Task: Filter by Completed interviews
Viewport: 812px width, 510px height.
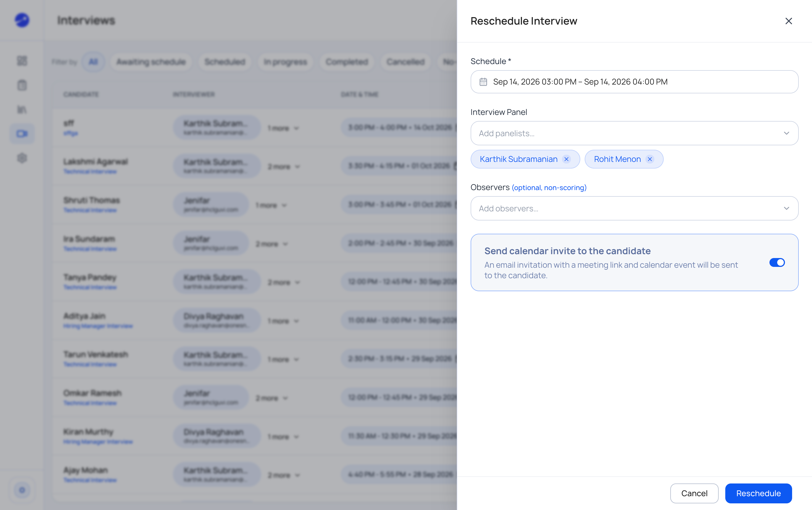Action: (347, 62)
